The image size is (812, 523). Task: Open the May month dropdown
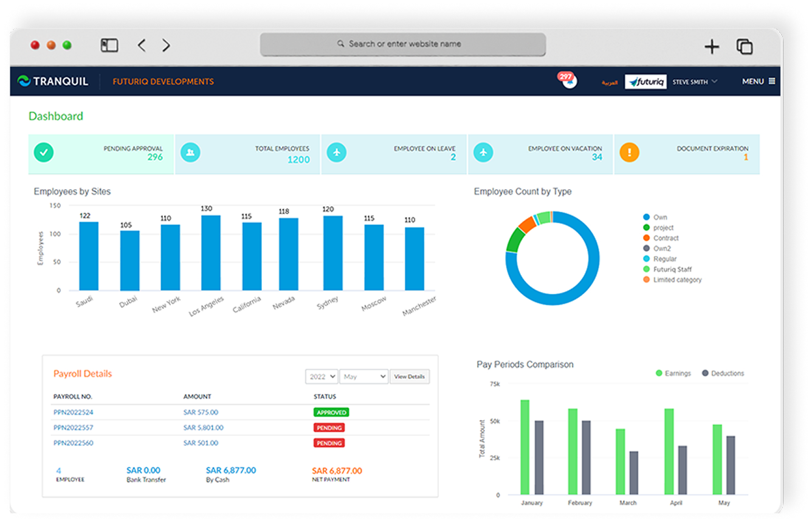[x=363, y=377]
